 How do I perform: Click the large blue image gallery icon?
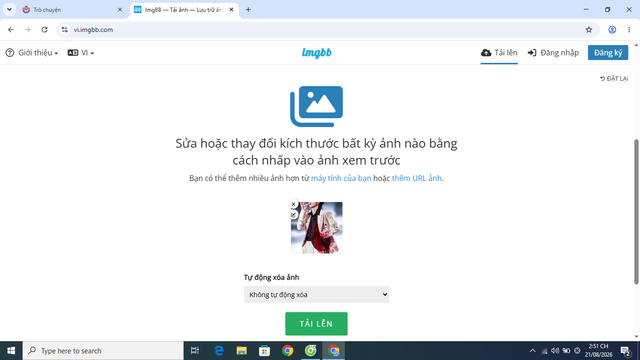tap(316, 106)
